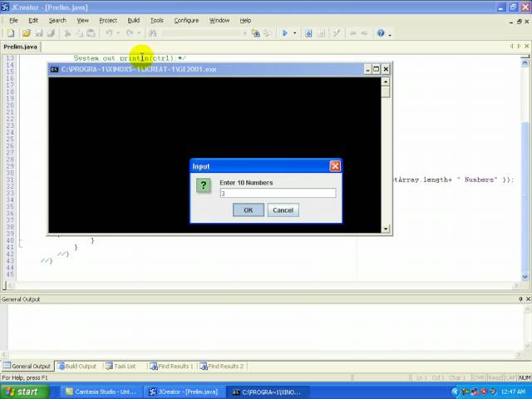Switch to the Build Output tab
532x399 pixels.
click(x=77, y=366)
